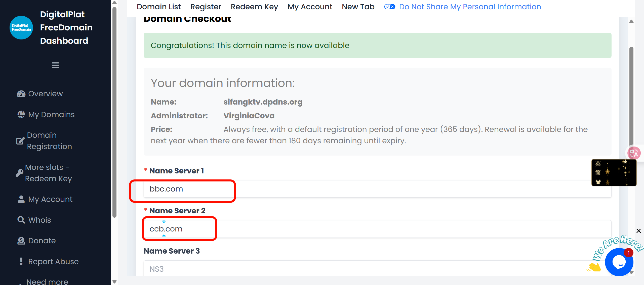Click the hamburger menu icon in sidebar

point(55,65)
